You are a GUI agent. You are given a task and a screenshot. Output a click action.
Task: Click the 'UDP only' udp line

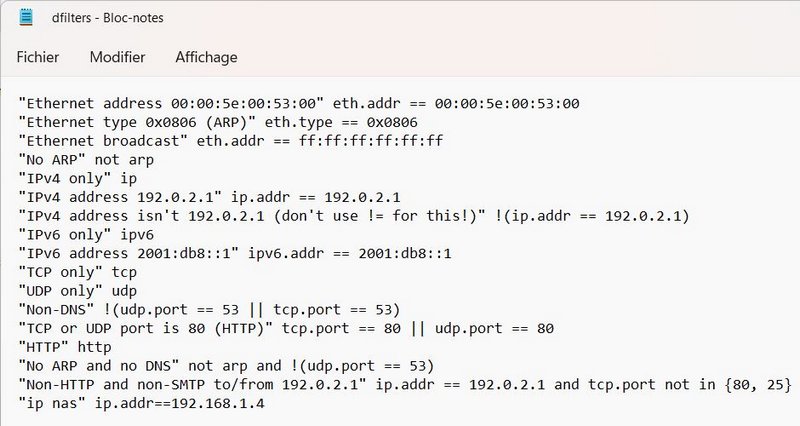click(78, 291)
